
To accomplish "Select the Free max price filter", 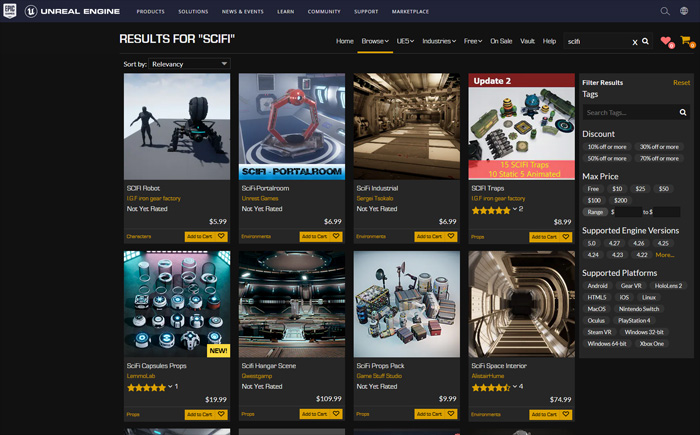I will (x=593, y=189).
